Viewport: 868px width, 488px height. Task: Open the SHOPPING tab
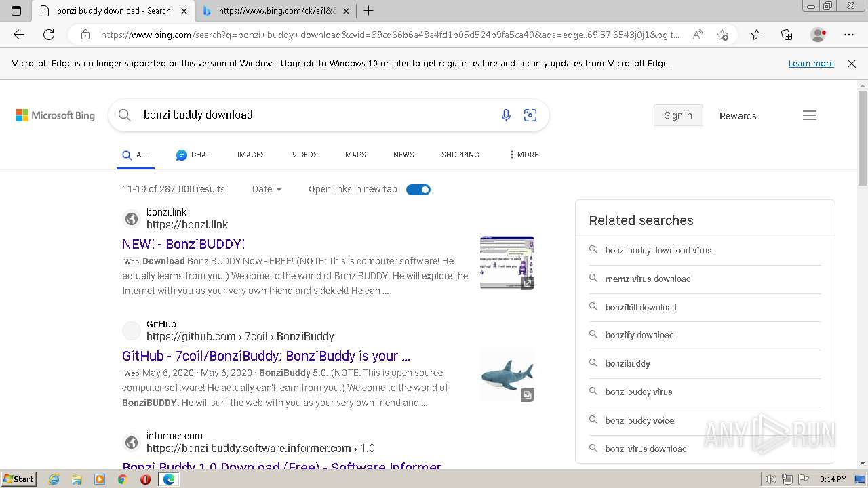(460, 155)
